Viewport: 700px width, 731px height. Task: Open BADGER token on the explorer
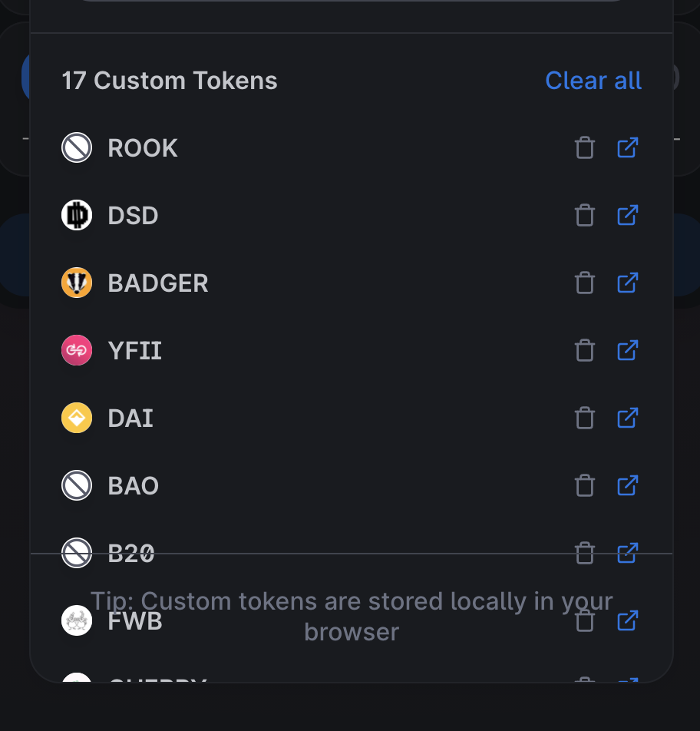pos(627,283)
